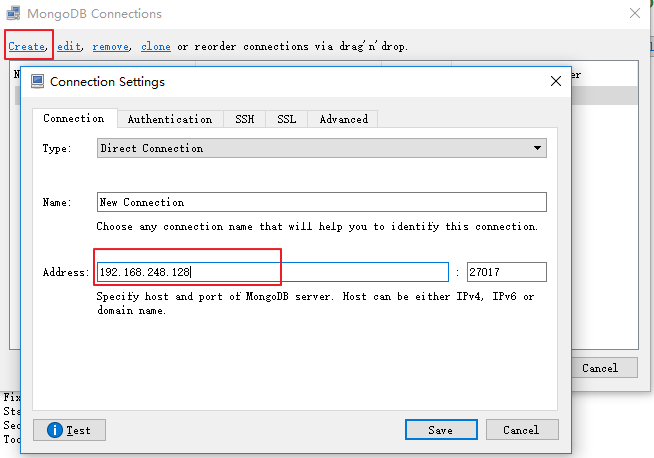Image resolution: width=654 pixels, height=458 pixels.
Task: Open the Authentication tab
Action: point(170,119)
